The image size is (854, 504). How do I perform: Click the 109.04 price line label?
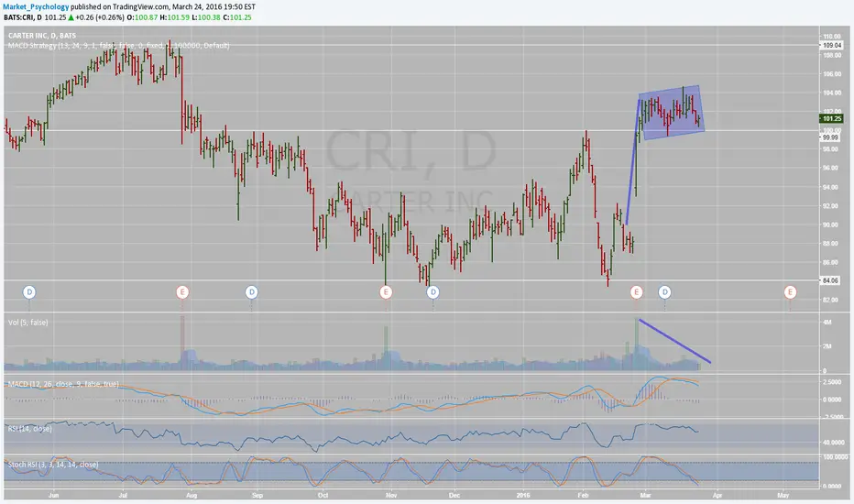832,46
